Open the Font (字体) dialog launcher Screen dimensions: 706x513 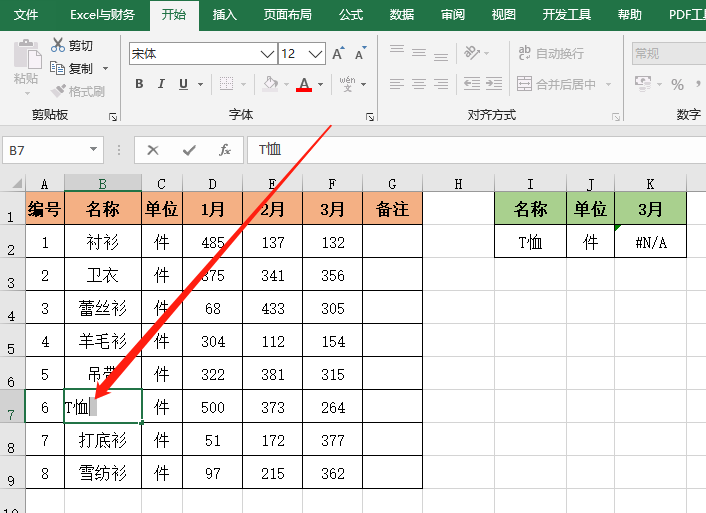click(370, 117)
